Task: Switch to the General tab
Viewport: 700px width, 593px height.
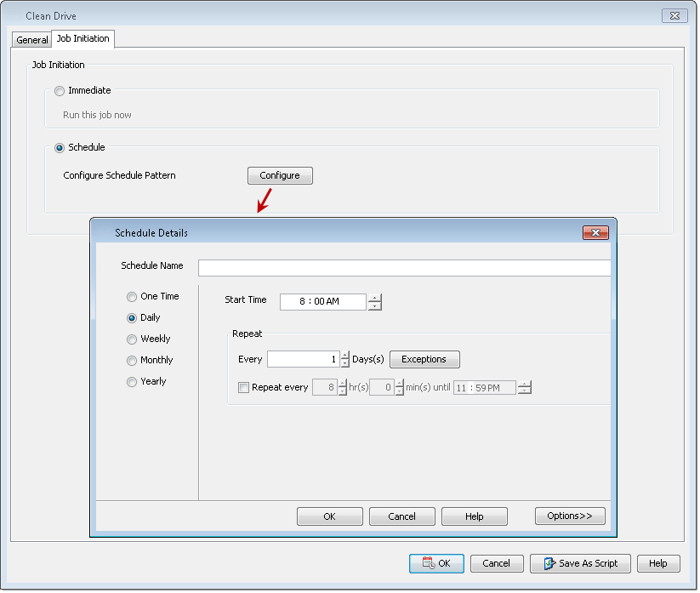Action: 31,38
